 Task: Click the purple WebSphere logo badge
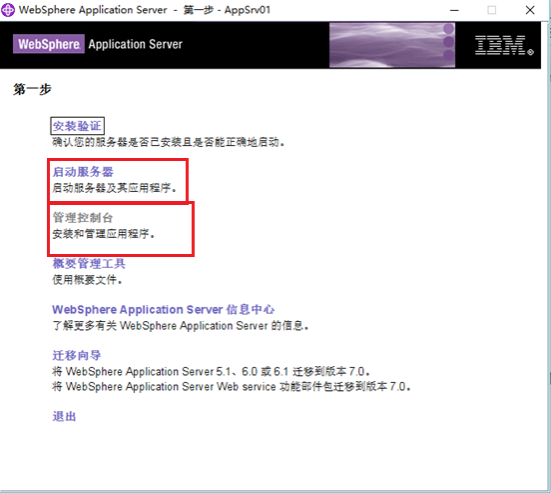49,44
